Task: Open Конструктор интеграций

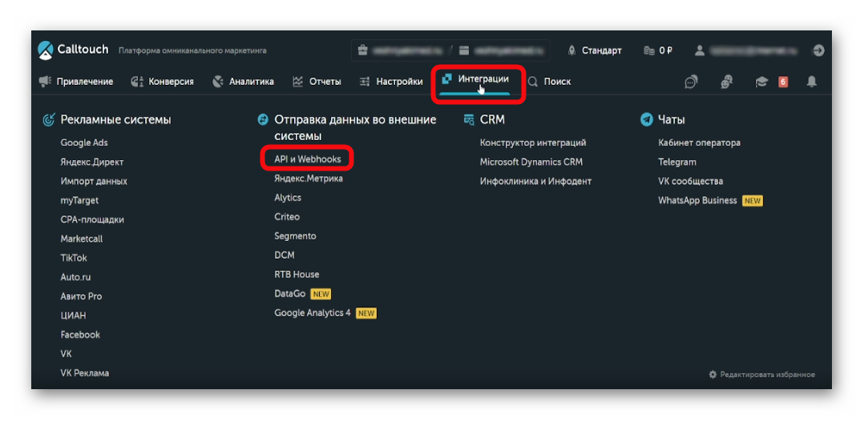Action: [x=533, y=143]
